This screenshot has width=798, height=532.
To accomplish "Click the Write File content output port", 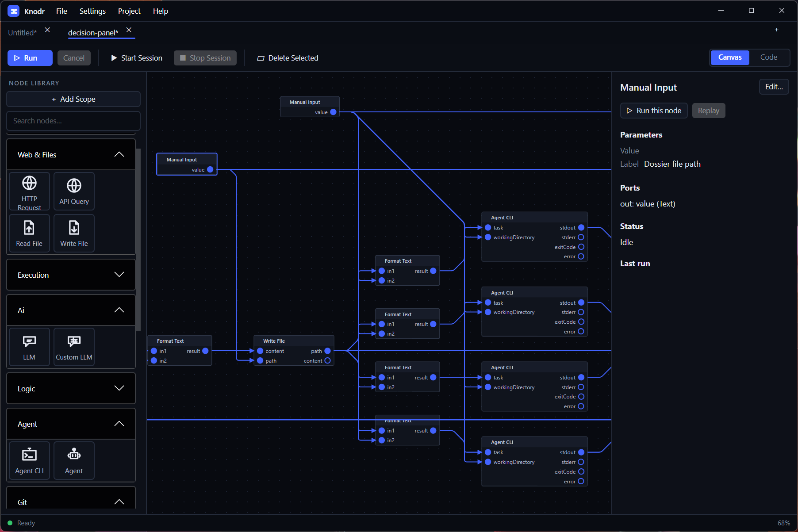I will point(327,361).
